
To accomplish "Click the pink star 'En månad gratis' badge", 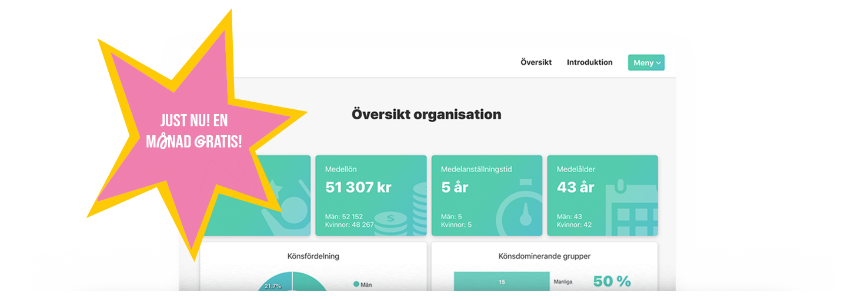I will point(193,131).
